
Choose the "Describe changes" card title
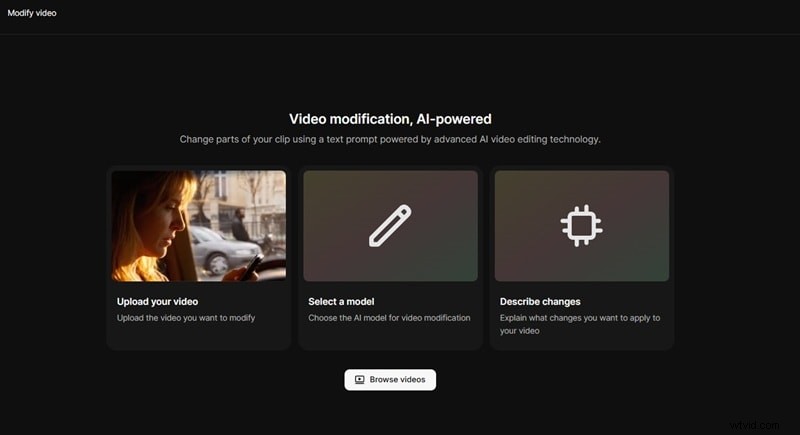coord(540,301)
